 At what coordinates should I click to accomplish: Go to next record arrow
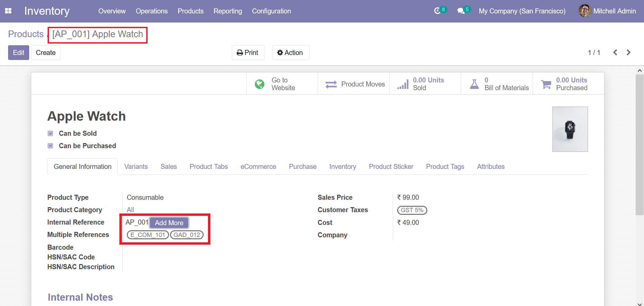(629, 53)
